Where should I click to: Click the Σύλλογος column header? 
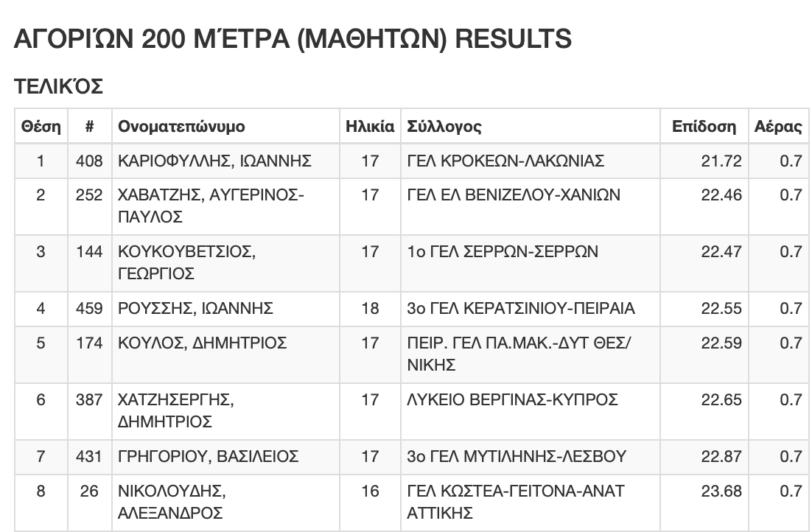pyautogui.click(x=444, y=127)
